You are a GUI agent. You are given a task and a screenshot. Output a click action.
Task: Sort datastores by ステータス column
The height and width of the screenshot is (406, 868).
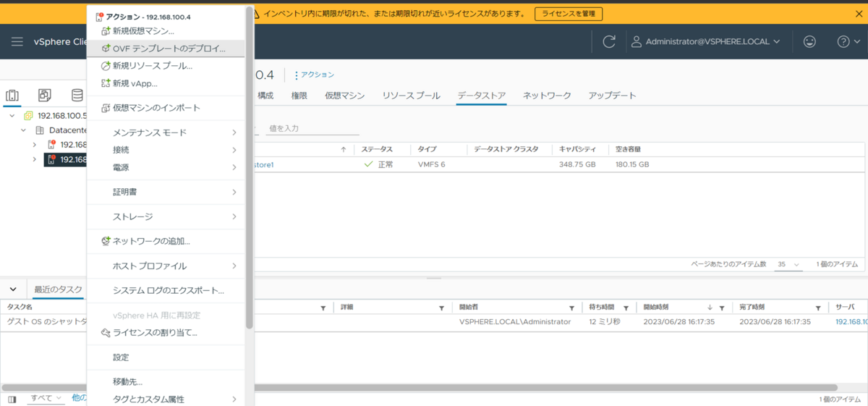click(x=377, y=149)
